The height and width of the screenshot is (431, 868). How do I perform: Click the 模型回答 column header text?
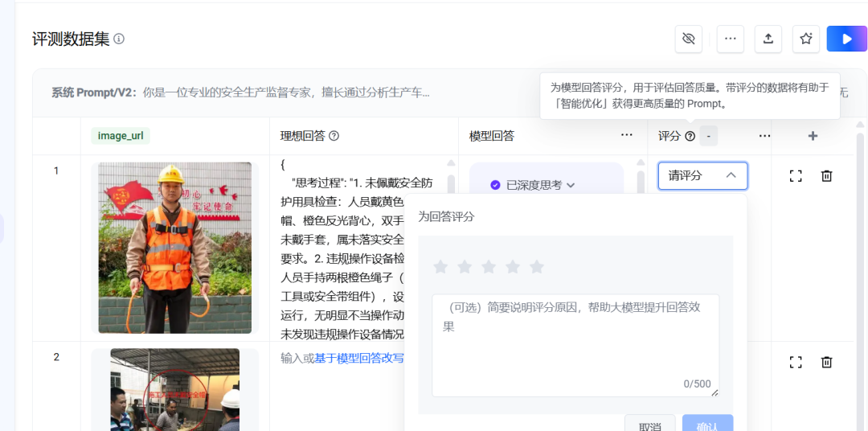492,136
